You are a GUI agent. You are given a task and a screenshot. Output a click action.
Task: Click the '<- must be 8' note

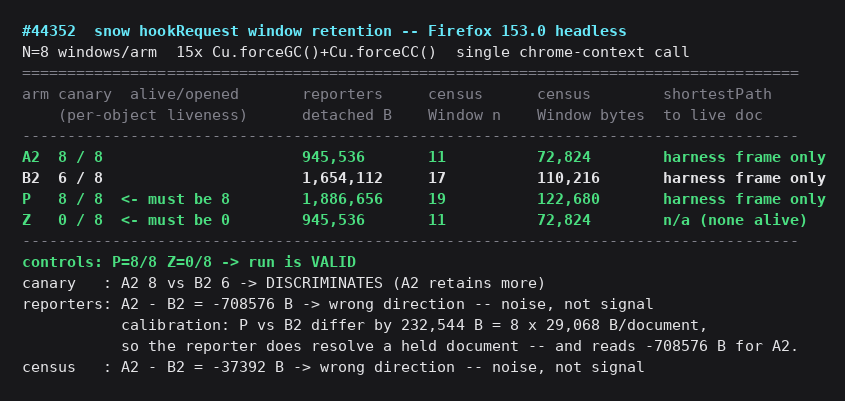coord(175,199)
